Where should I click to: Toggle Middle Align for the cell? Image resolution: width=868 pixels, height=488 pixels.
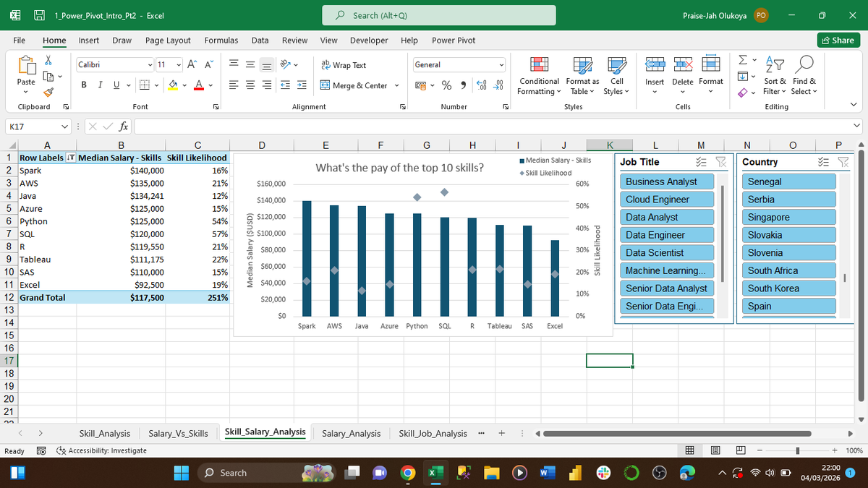252,64
